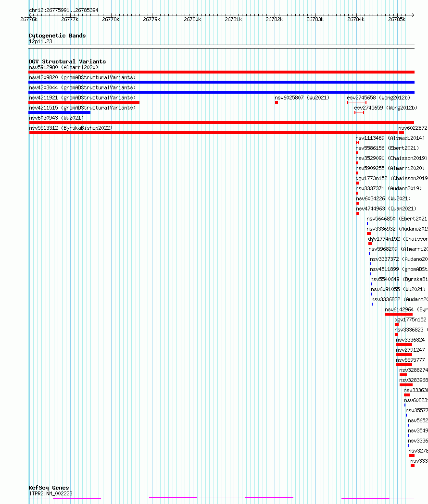Click the blue bar beneath nsv4203044
The height and width of the screenshot is (504, 428).
[x=221, y=92]
